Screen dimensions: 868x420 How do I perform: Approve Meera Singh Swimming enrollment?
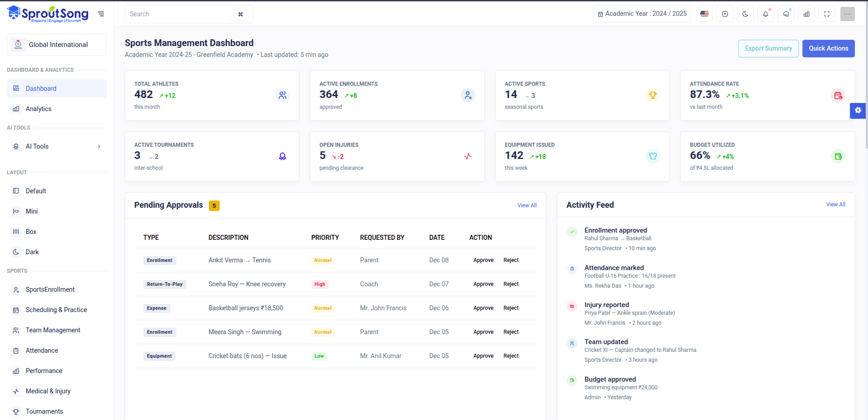pyautogui.click(x=483, y=332)
